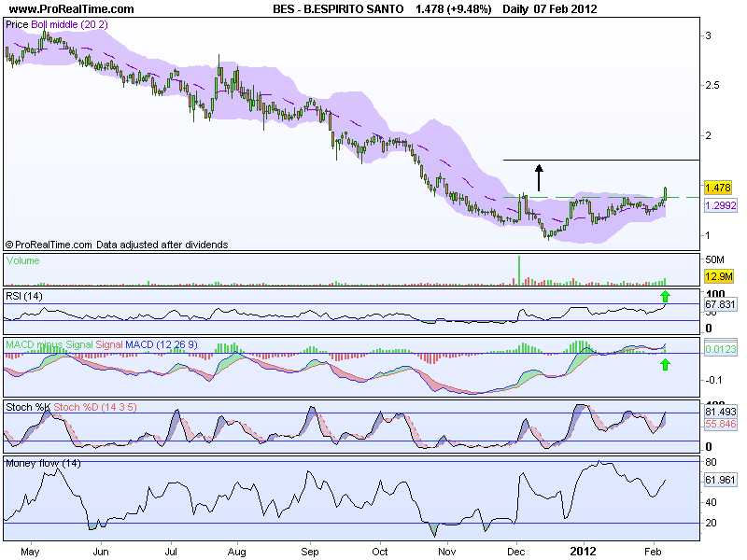This screenshot has height=560, width=747.
Task: Click the 55.846 stochastic %D value
Action: click(721, 424)
